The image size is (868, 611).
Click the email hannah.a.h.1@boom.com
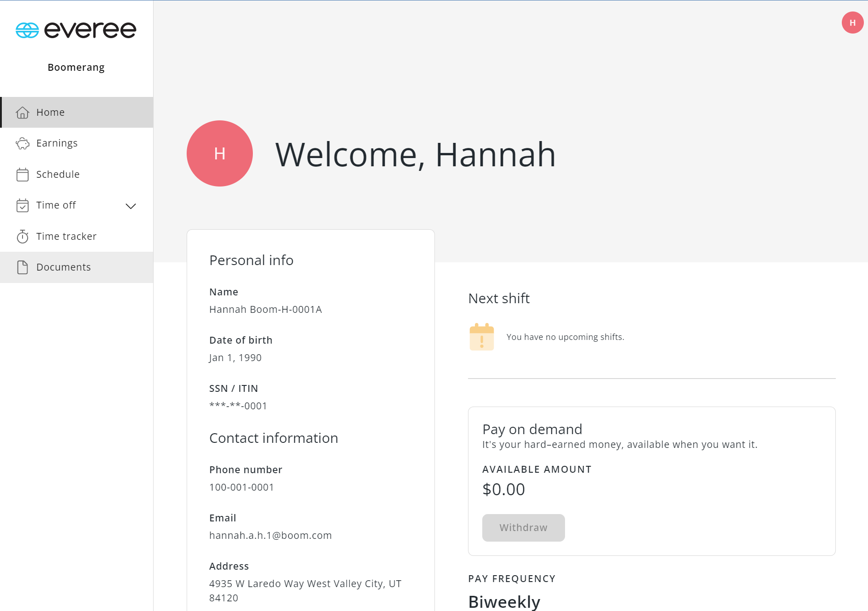coord(270,536)
